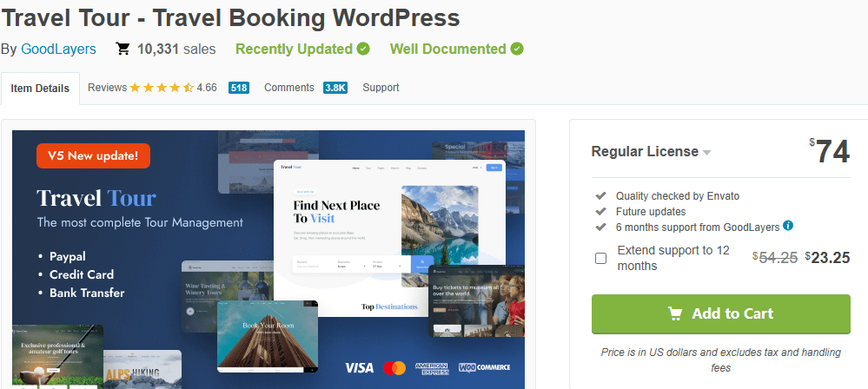Click the 3.8K comments count badge
The width and height of the screenshot is (868, 389).
tap(335, 88)
